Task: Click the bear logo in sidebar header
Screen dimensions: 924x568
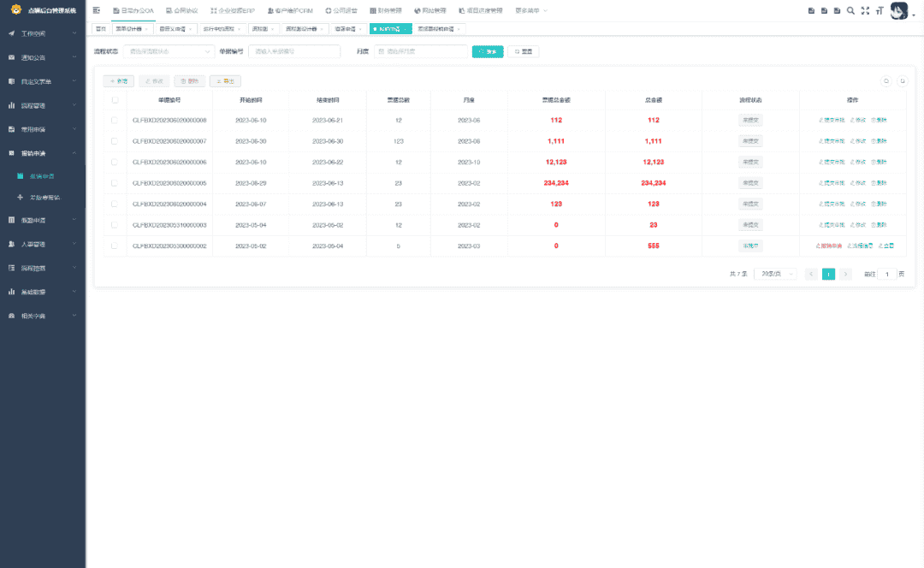Action: [x=16, y=9]
